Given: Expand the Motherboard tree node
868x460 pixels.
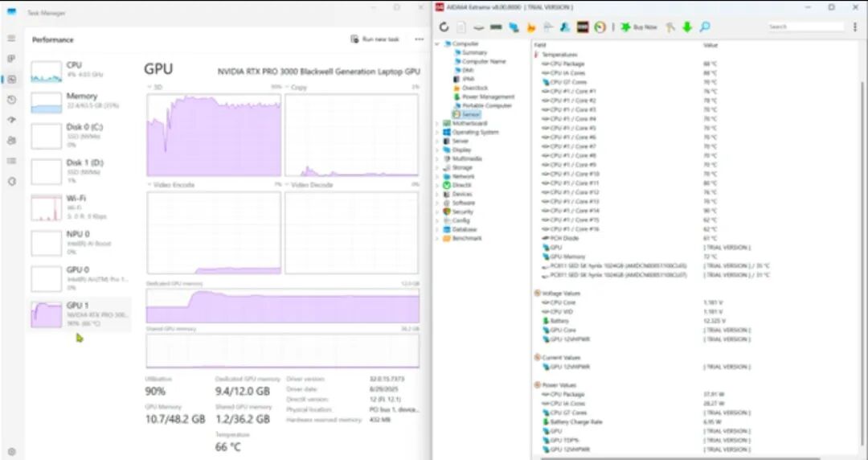Looking at the screenshot, I should (437, 124).
